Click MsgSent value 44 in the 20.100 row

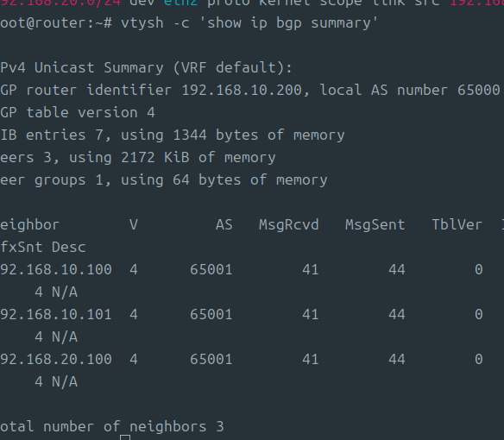[397, 359]
